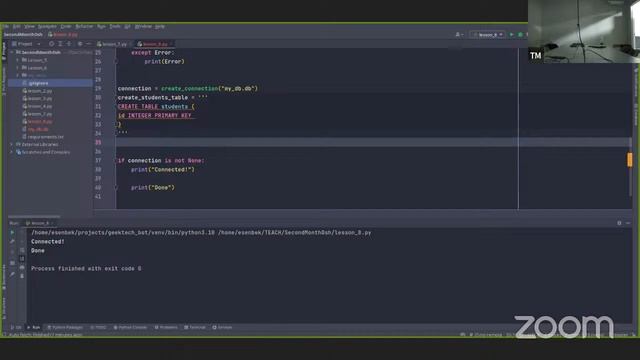Hide the Project panel with minus icon
The image size is (640, 360).
tap(89, 44)
